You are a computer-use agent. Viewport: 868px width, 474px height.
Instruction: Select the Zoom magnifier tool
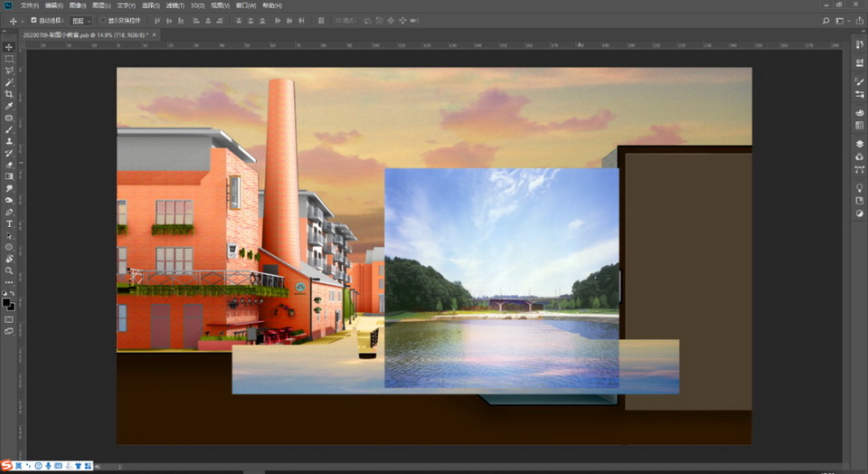click(x=9, y=270)
